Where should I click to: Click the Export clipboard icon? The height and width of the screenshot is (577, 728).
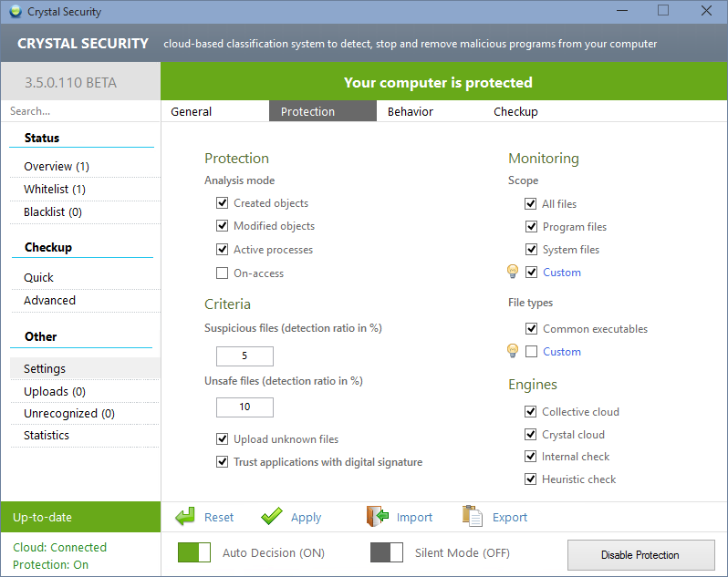pos(472,517)
